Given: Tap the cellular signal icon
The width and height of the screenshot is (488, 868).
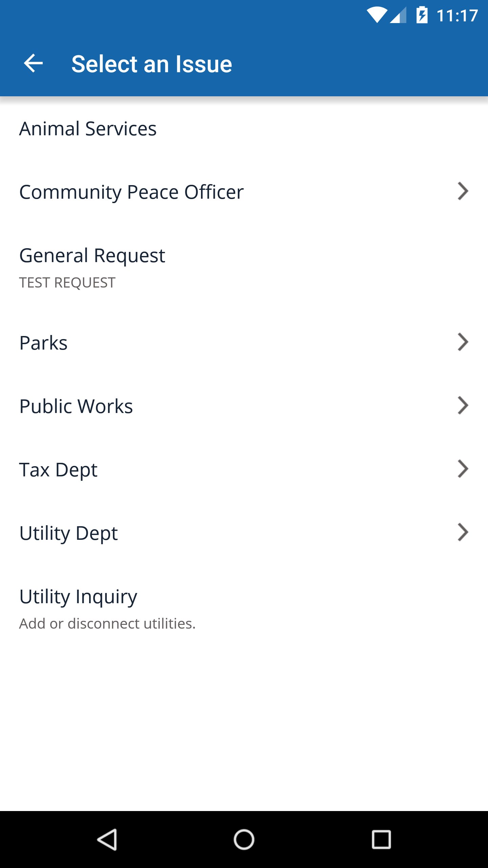Looking at the screenshot, I should (398, 15).
